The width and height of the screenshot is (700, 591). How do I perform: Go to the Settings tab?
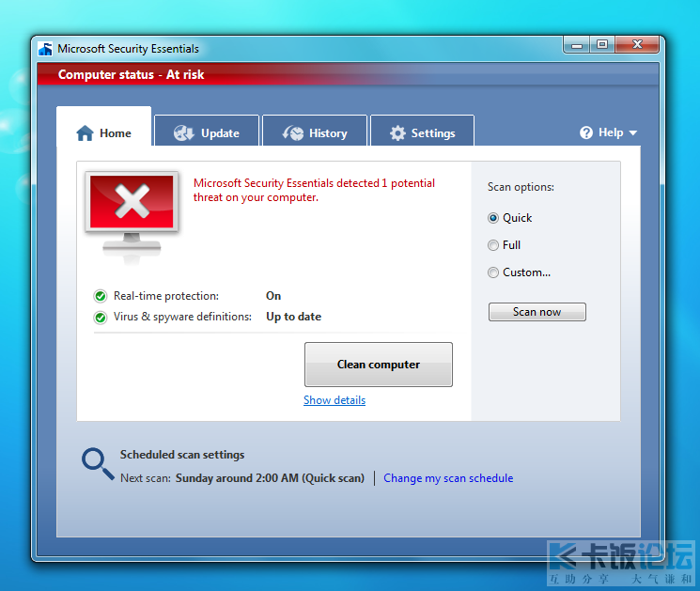[x=422, y=131]
